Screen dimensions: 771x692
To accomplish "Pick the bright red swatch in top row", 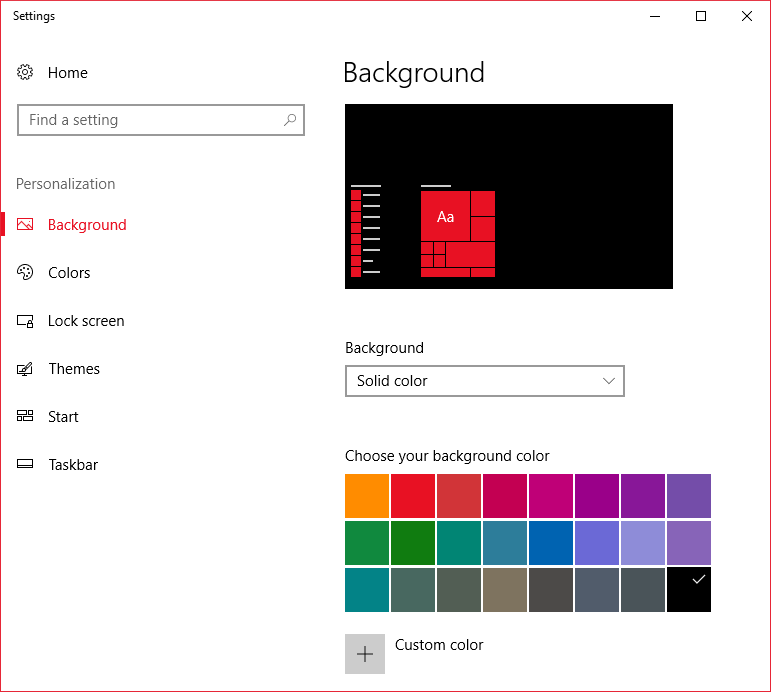I will pyautogui.click(x=412, y=495).
